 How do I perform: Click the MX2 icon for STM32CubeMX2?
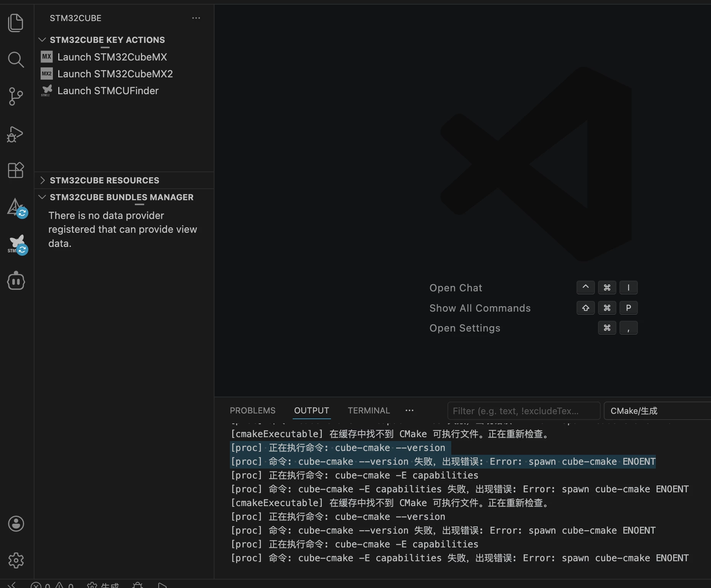[47, 74]
